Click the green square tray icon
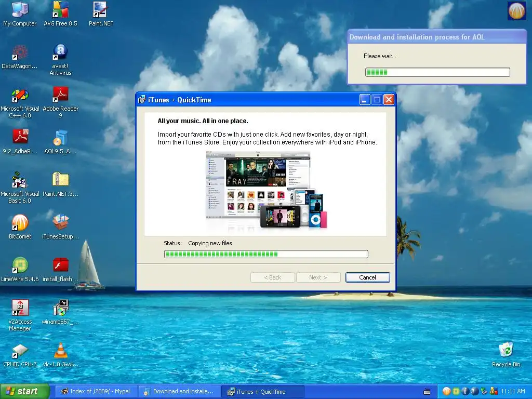This screenshot has width=532, height=399. click(x=456, y=391)
